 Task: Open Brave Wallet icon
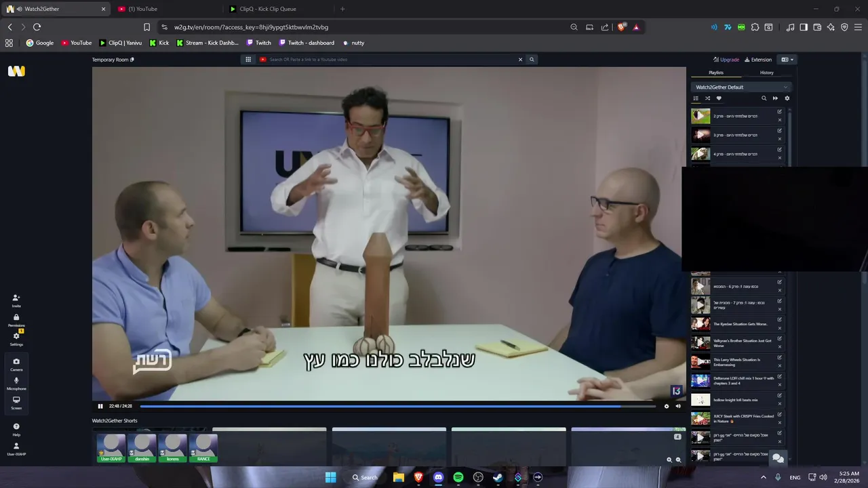click(817, 27)
